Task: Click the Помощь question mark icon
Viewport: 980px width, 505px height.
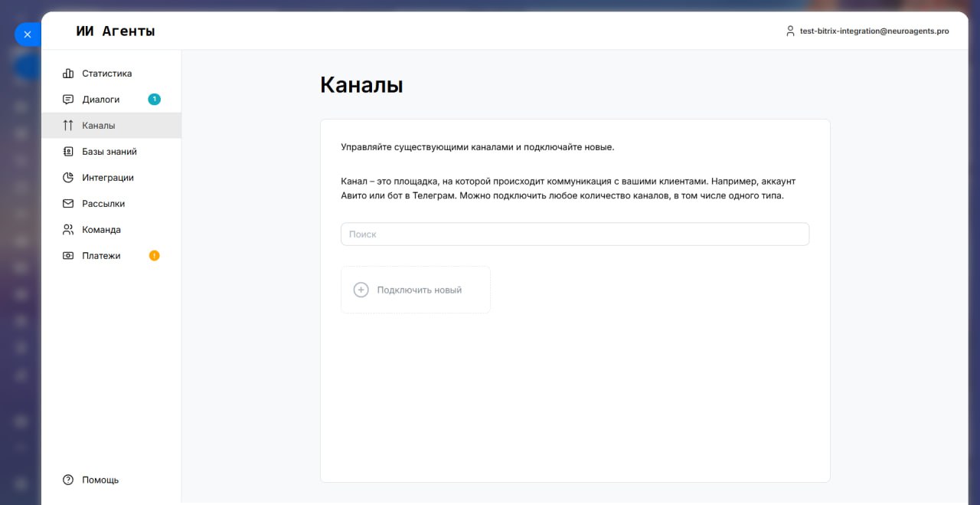Action: click(x=68, y=480)
